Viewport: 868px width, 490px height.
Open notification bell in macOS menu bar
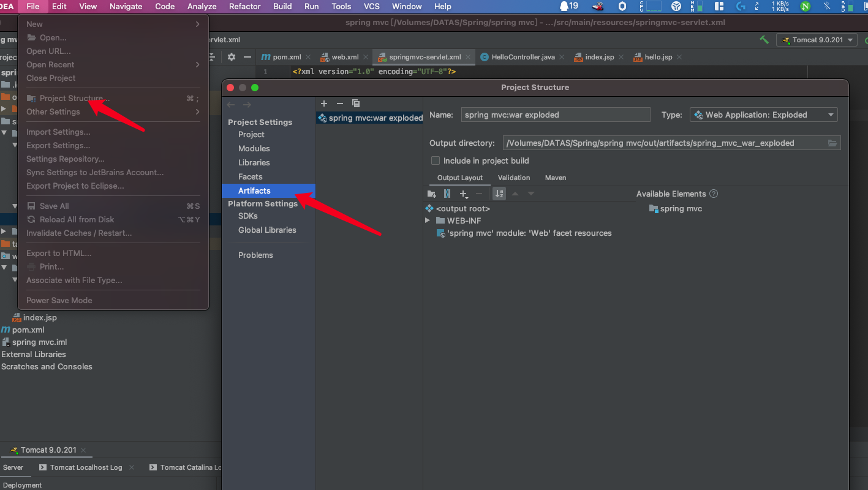[x=564, y=6]
